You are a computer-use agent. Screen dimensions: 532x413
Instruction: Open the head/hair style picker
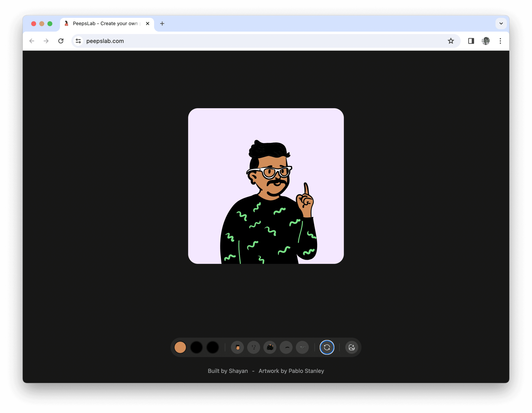click(237, 347)
